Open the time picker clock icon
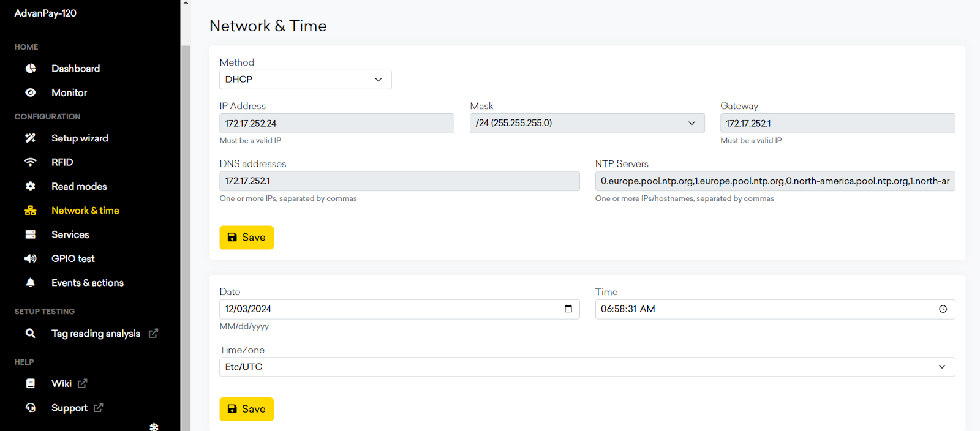 click(943, 309)
